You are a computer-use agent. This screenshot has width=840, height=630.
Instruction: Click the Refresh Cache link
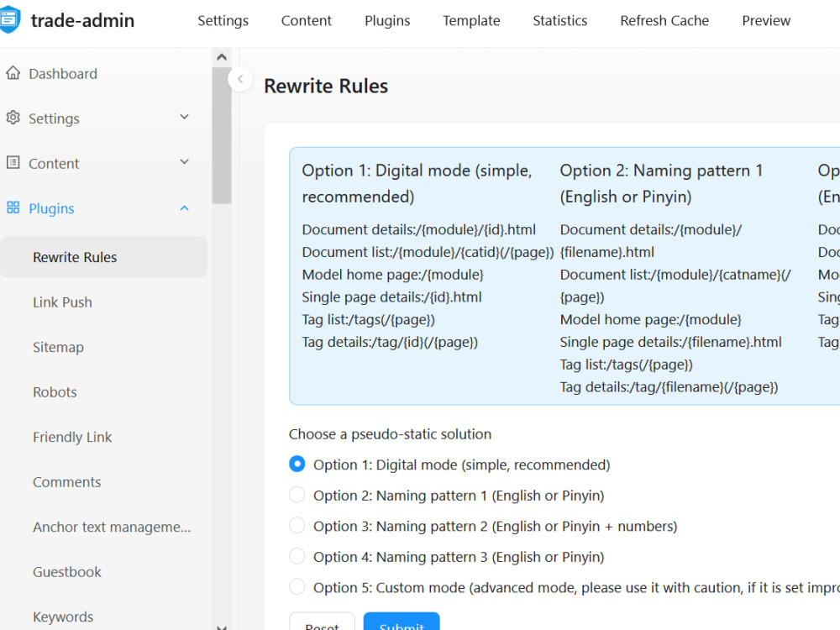[664, 20]
